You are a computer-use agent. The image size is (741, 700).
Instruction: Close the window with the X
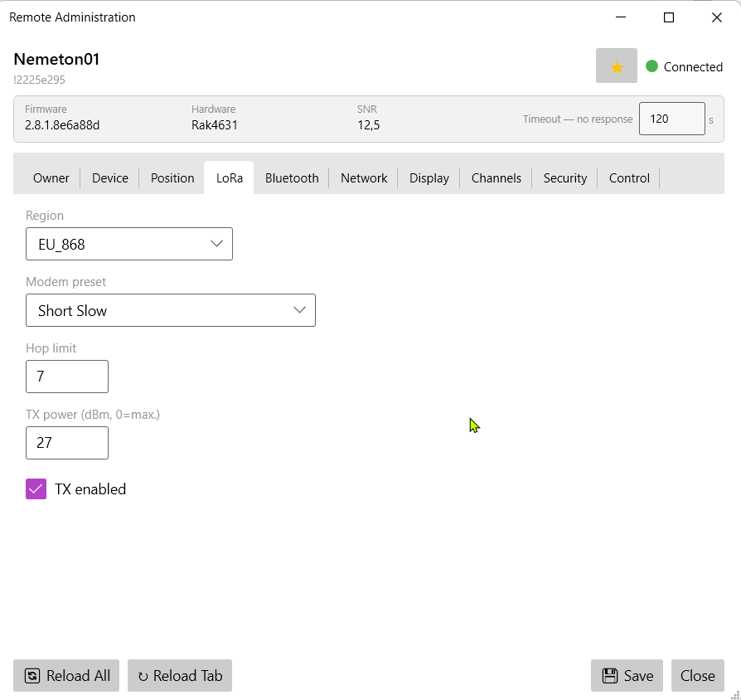pos(716,17)
